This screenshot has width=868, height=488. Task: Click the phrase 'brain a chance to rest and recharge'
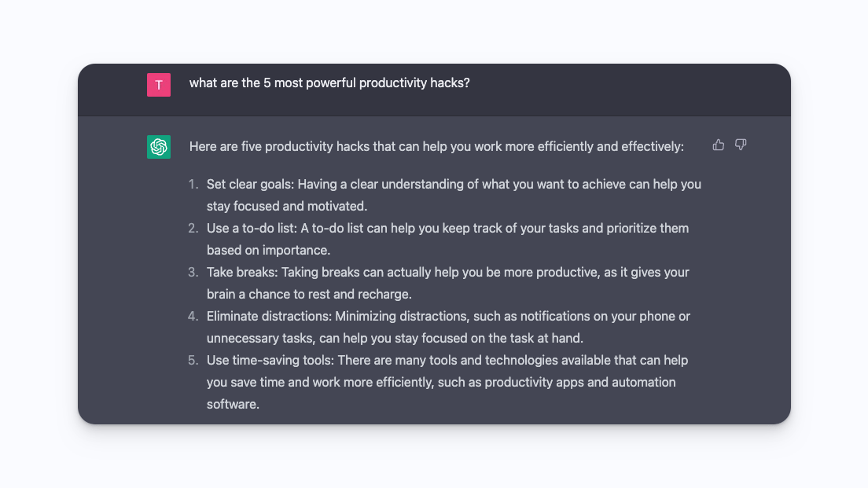click(309, 295)
